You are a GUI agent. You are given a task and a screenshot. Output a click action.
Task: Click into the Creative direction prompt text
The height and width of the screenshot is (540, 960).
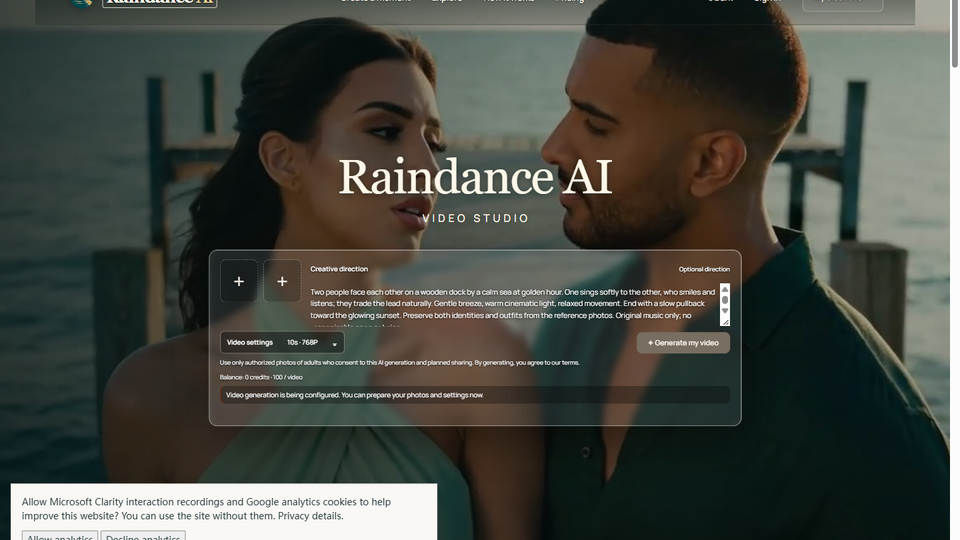[513, 304]
